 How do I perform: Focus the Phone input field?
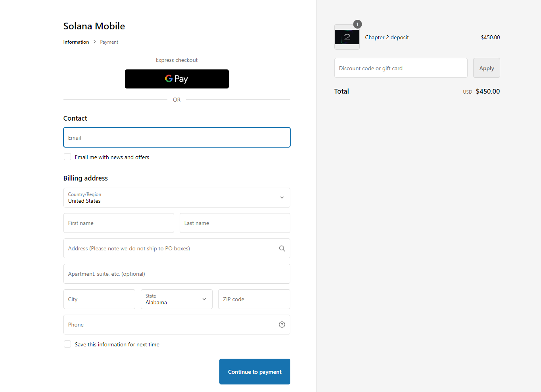(177, 325)
